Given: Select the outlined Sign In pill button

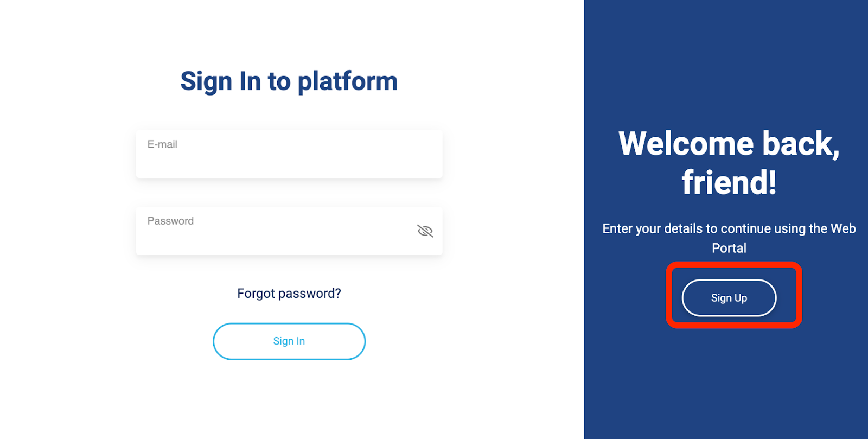Looking at the screenshot, I should 289,341.
